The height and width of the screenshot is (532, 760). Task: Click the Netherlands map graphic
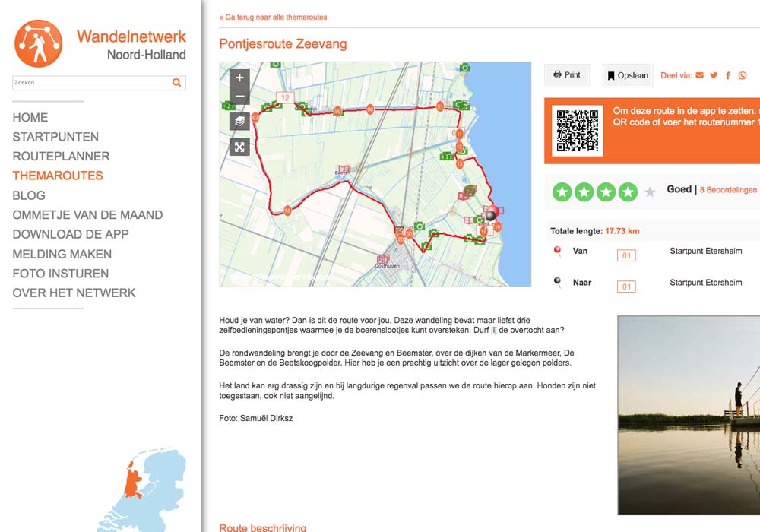pyautogui.click(x=142, y=489)
